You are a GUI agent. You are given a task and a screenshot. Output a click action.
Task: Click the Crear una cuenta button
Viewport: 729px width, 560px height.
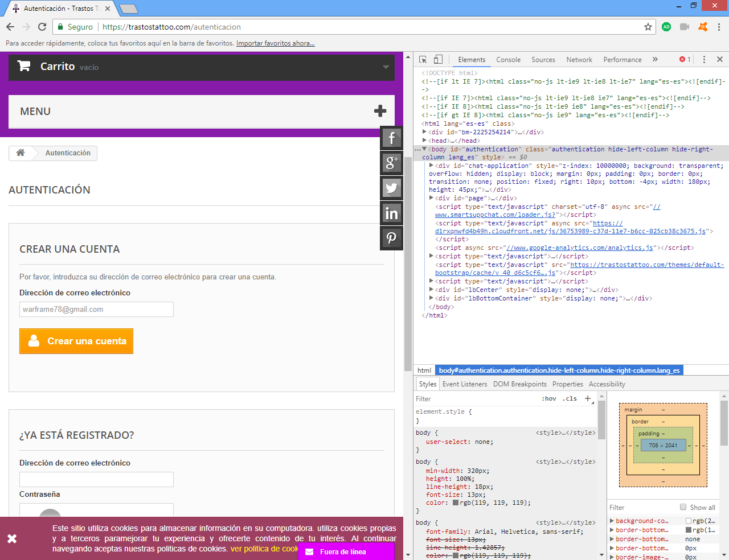pos(76,341)
